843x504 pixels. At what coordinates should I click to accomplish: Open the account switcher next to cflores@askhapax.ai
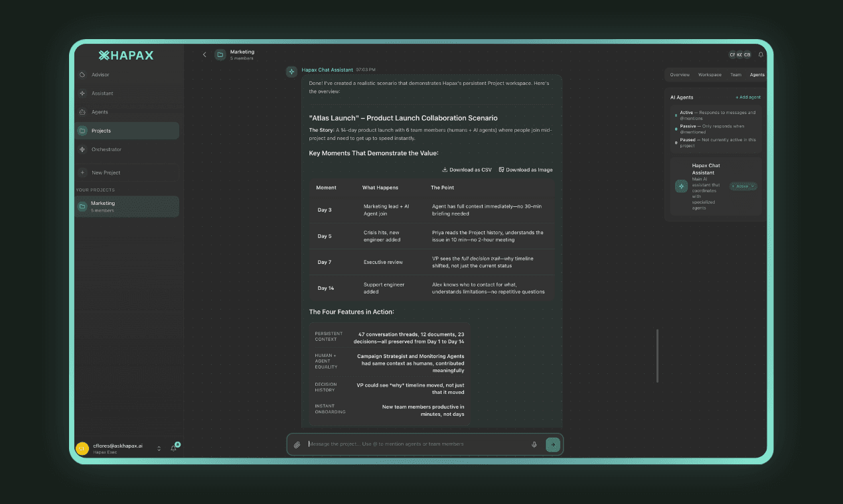pyautogui.click(x=159, y=448)
